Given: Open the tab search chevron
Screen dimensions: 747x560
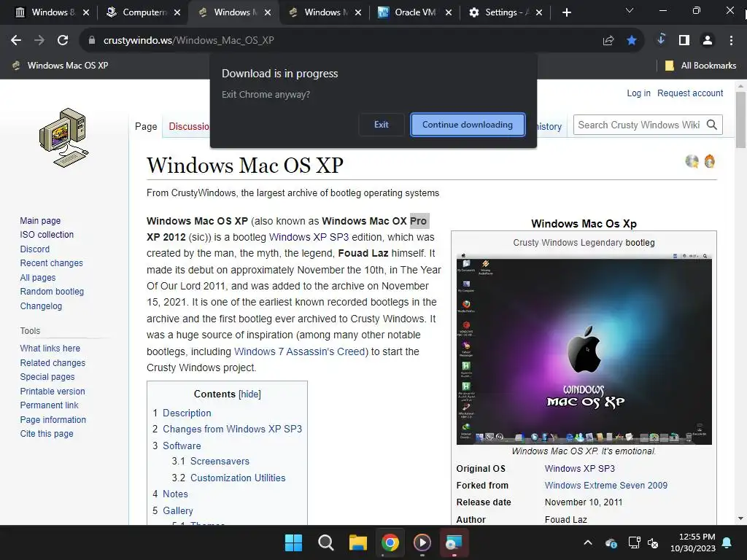Looking at the screenshot, I should coord(630,10).
